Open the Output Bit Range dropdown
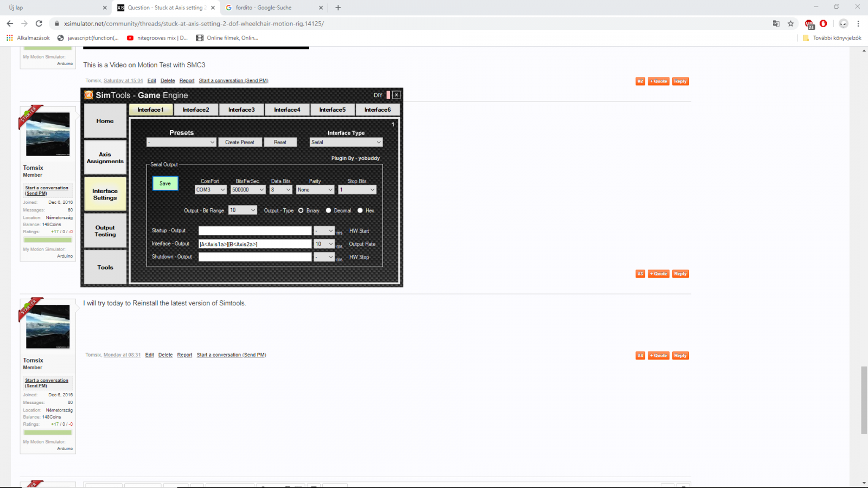Viewport: 868px width, 488px height. tap(242, 210)
